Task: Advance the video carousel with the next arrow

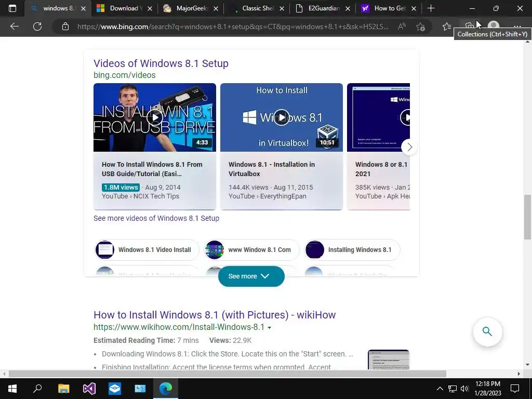Action: 409,147
